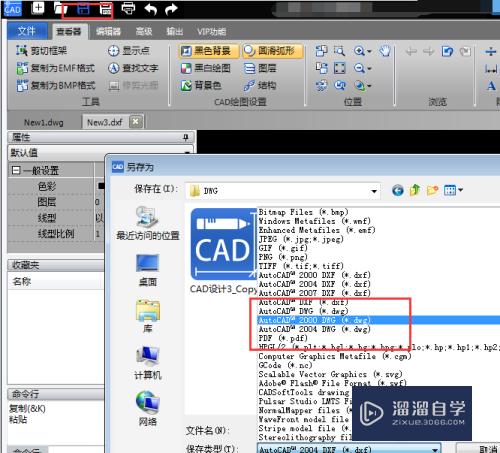The image size is (500, 453).
Task: Click 复制为BMP格式 tool
Action: pyautogui.click(x=56, y=85)
